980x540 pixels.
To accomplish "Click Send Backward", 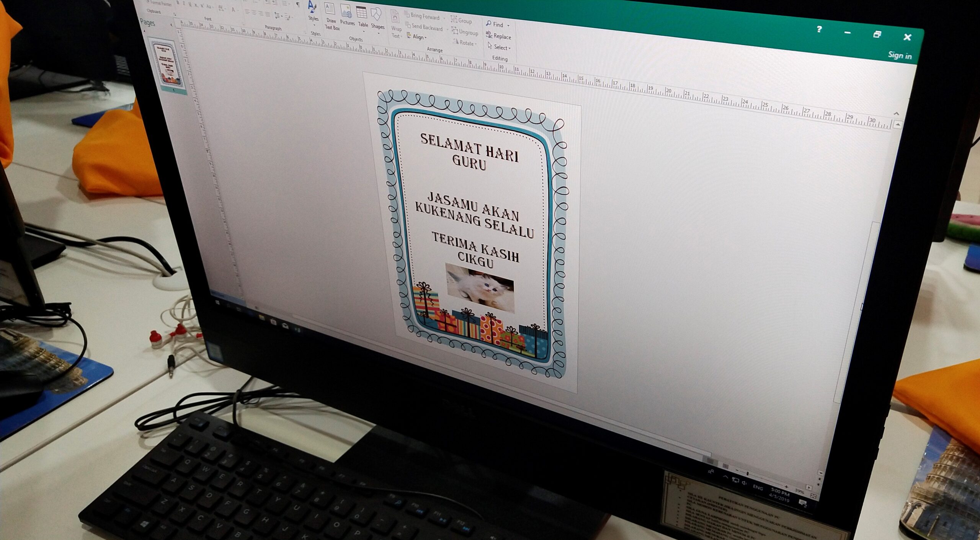I will point(424,27).
